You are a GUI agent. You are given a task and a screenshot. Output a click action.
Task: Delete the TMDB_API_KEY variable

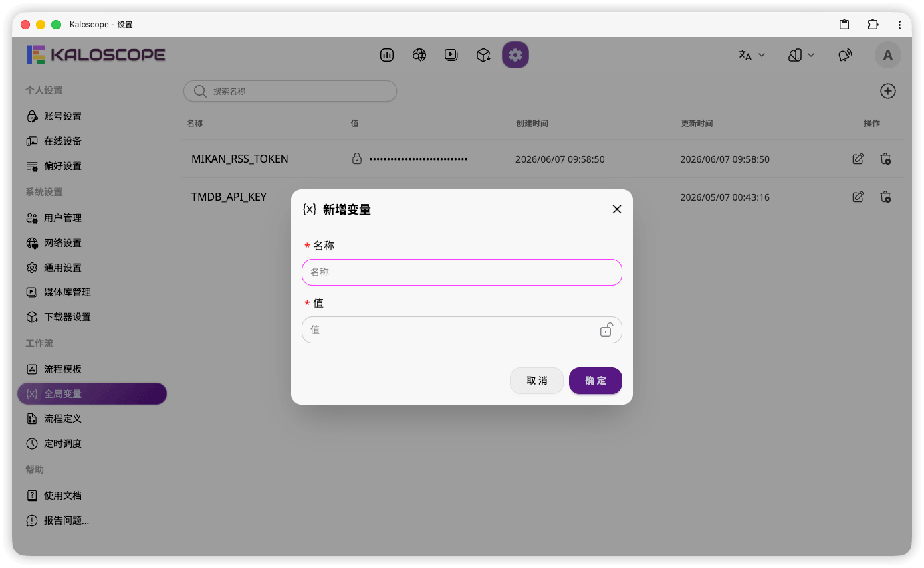885,197
